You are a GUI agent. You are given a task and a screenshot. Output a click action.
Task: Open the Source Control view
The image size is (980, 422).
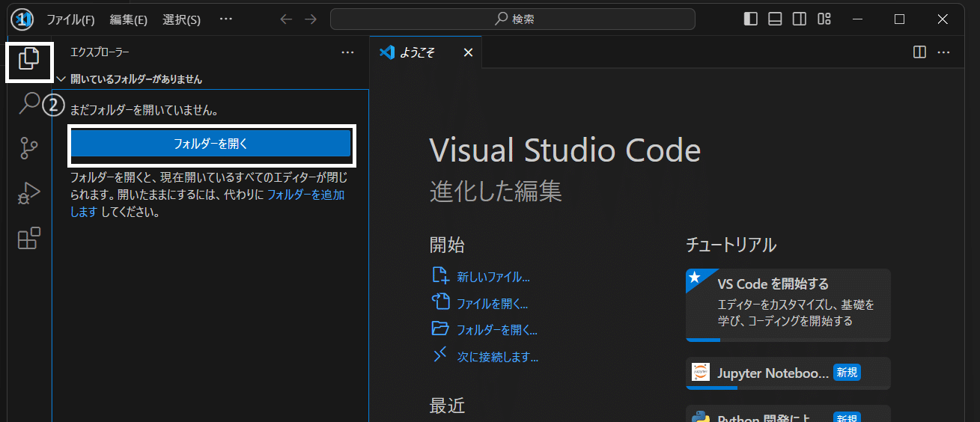point(29,148)
